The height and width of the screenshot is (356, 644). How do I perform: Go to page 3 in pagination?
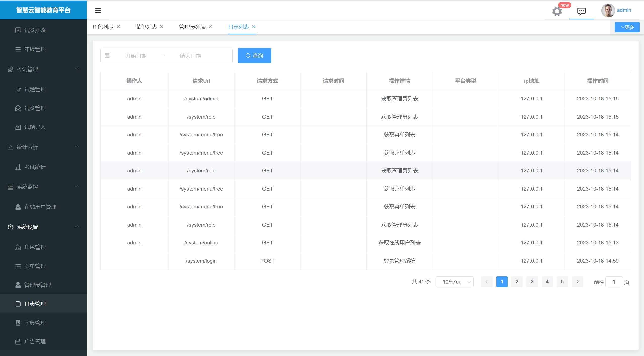tap(532, 282)
